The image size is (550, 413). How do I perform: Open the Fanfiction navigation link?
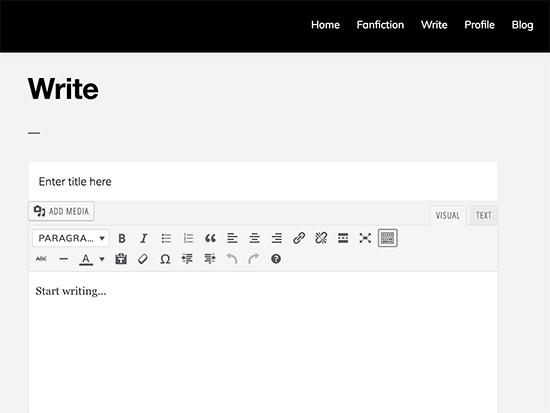click(x=380, y=25)
